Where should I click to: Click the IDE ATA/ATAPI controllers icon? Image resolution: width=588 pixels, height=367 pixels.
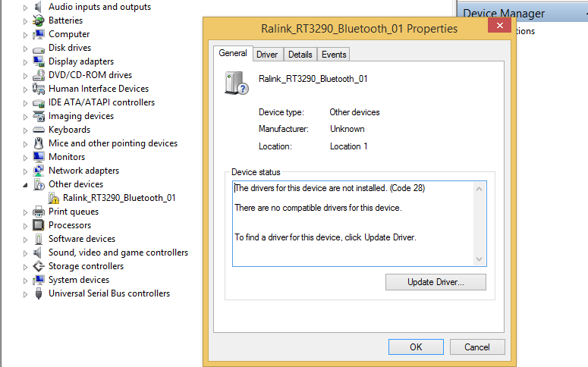pos(38,103)
